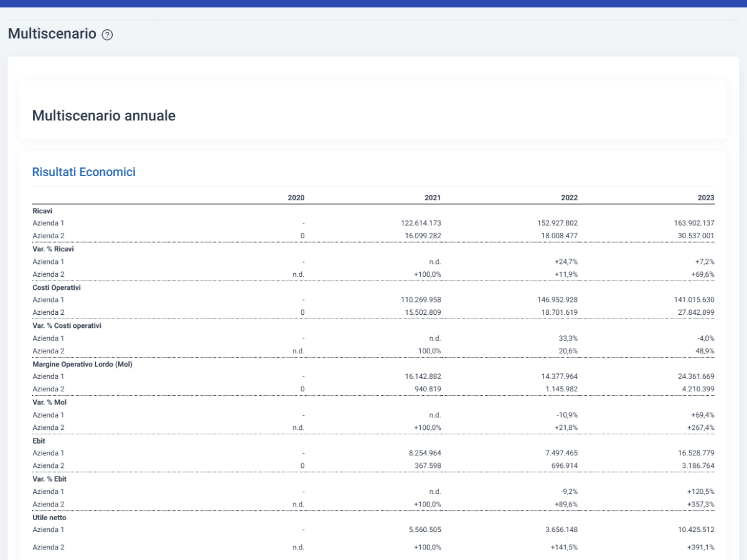Click "Margine Operativo Lordo (Mol)" group label
The height and width of the screenshot is (560, 747).
click(x=82, y=364)
